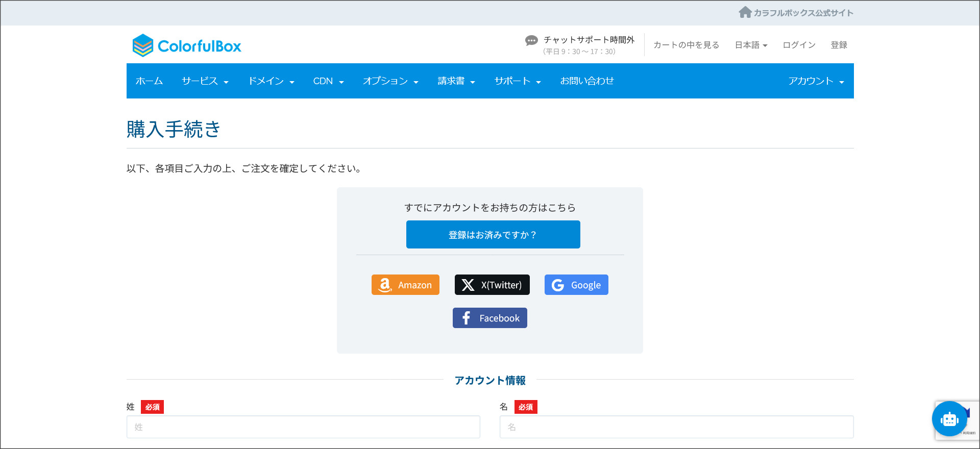Open the chatbot robot widget
Image resolution: width=980 pixels, height=449 pixels.
949,419
